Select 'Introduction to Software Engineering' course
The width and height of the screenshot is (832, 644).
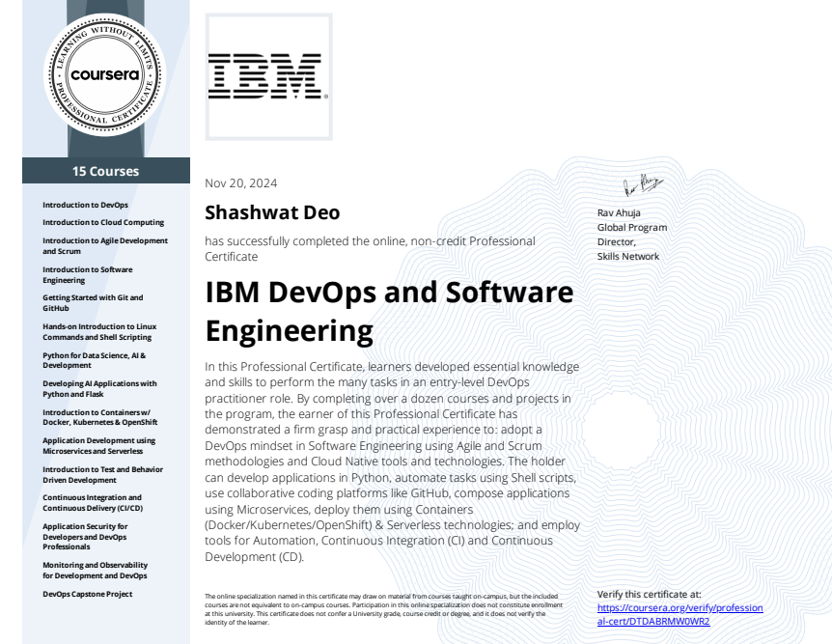coord(88,275)
